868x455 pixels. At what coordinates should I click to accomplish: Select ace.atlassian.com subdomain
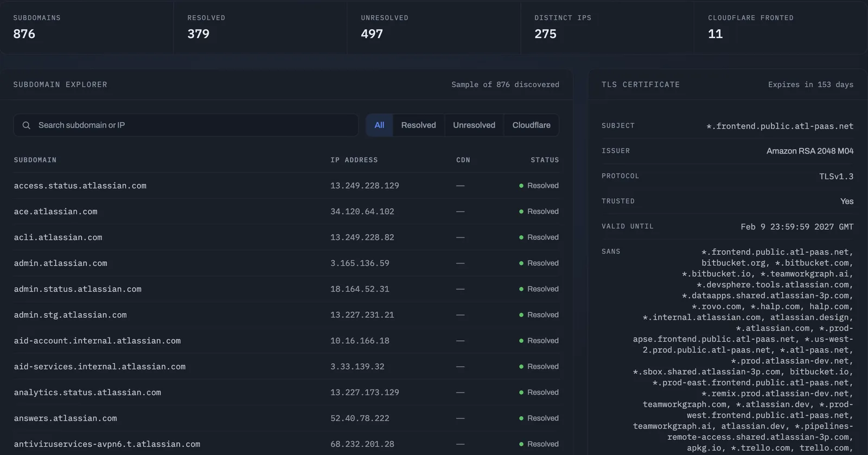click(x=56, y=212)
